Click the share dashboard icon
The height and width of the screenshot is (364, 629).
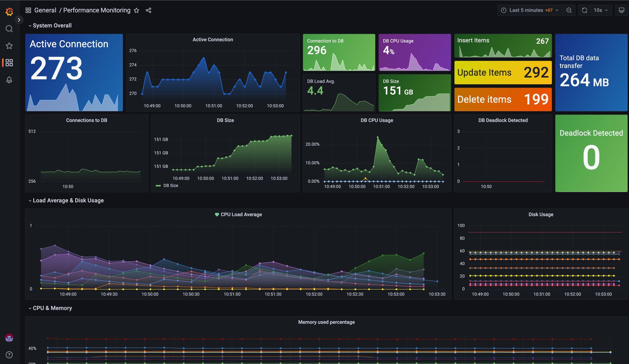coord(148,10)
